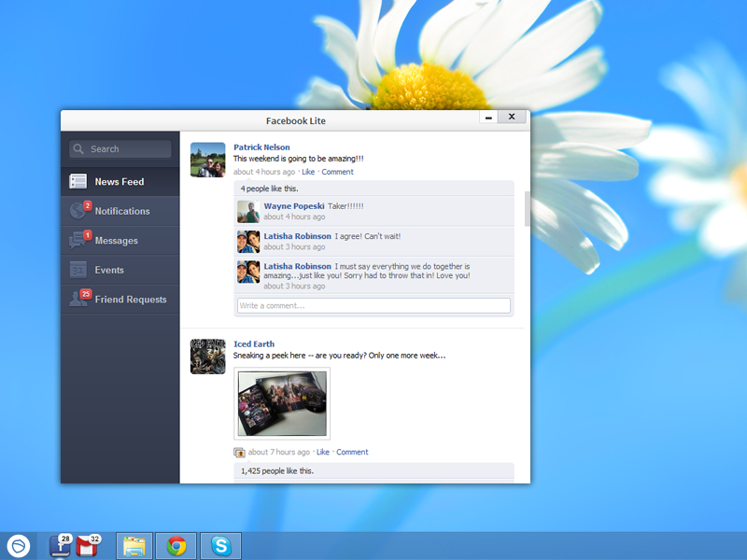
Task: Open the start orb on the taskbar
Action: tap(18, 546)
